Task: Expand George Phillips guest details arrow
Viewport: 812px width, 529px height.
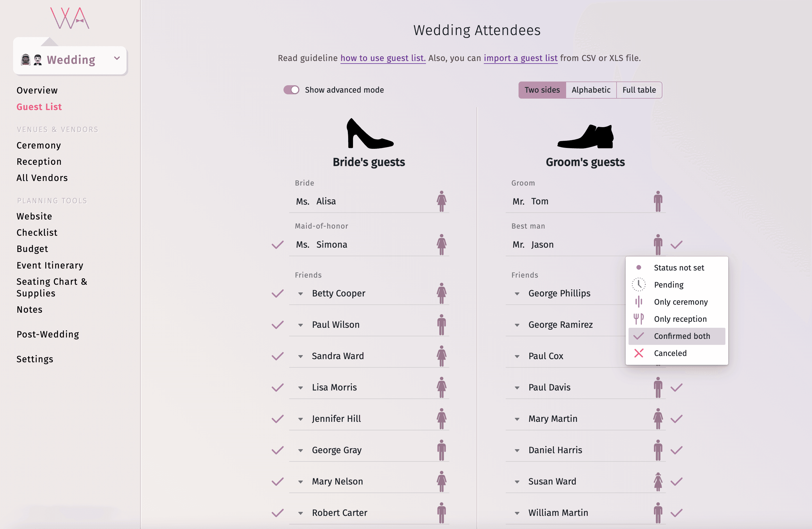Action: click(x=517, y=294)
